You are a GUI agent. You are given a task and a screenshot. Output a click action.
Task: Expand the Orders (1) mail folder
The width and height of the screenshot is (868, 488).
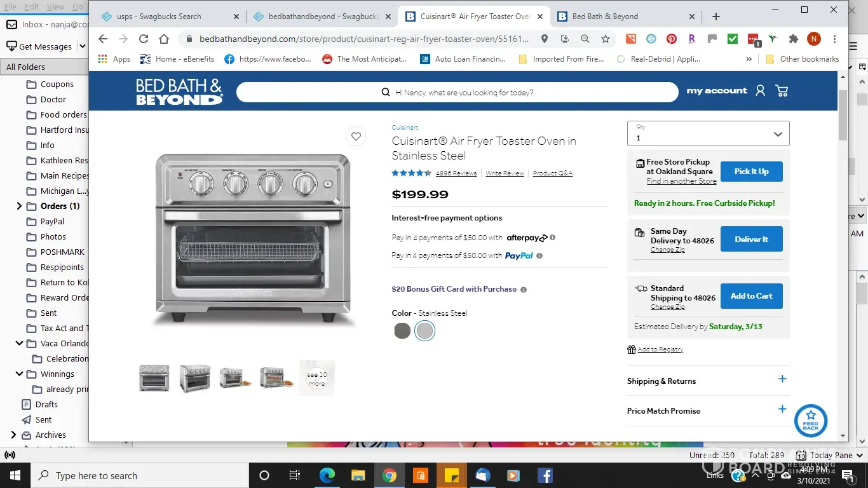pyautogui.click(x=19, y=206)
